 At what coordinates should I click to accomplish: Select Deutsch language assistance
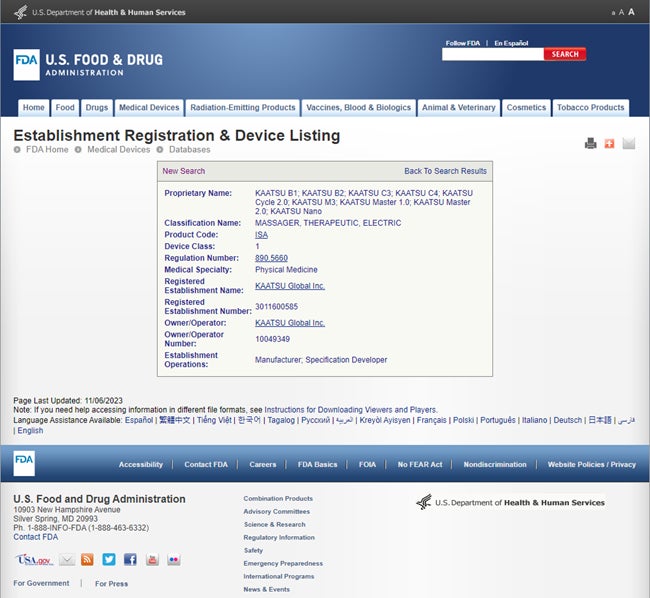(x=568, y=420)
